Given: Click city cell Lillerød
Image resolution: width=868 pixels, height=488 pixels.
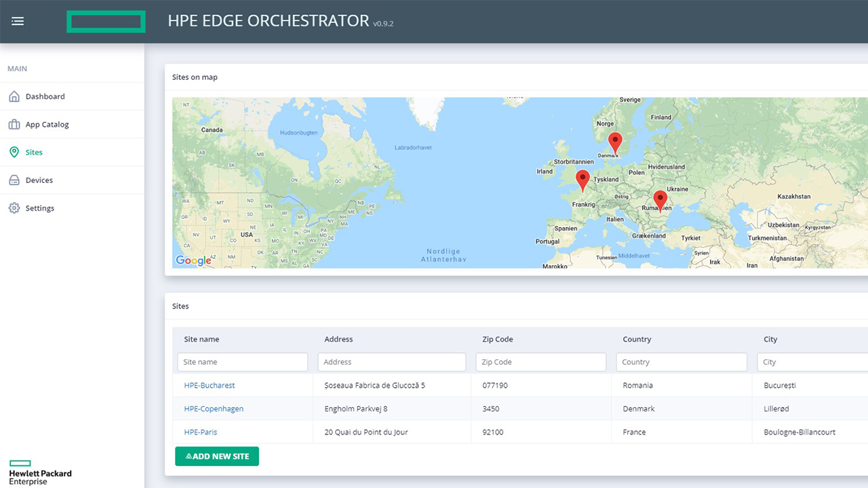Looking at the screenshot, I should pos(776,409).
